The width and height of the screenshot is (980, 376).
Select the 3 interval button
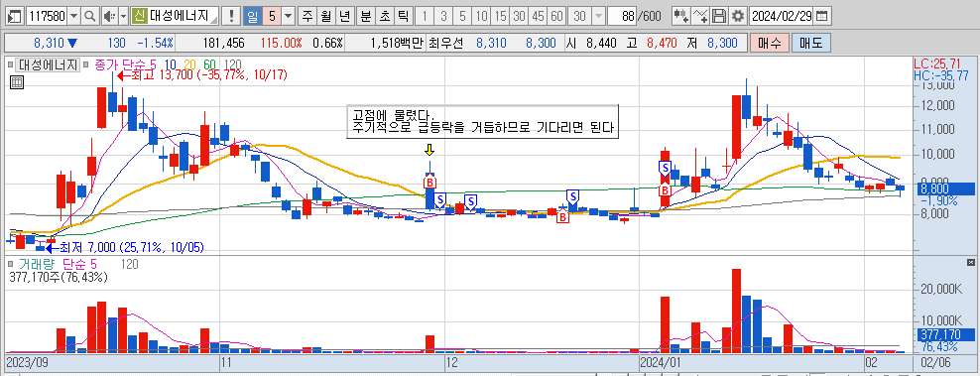pyautogui.click(x=443, y=16)
